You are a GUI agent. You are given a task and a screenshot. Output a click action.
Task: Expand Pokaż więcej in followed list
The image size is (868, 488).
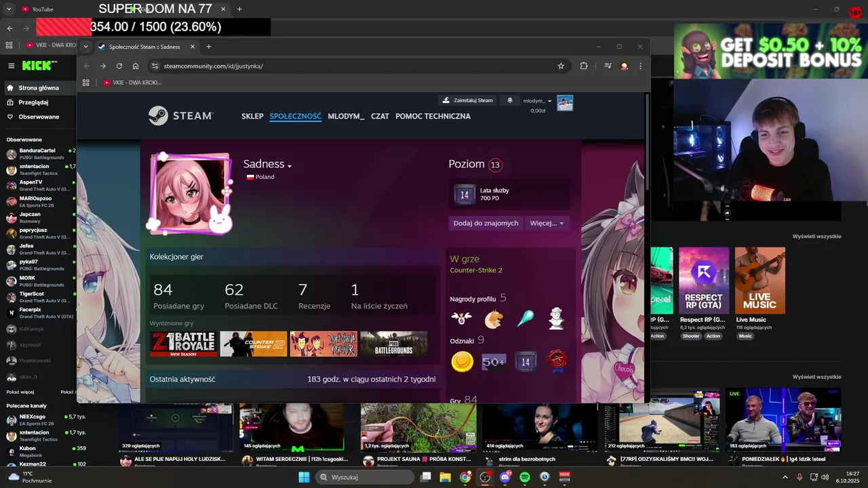click(x=20, y=392)
